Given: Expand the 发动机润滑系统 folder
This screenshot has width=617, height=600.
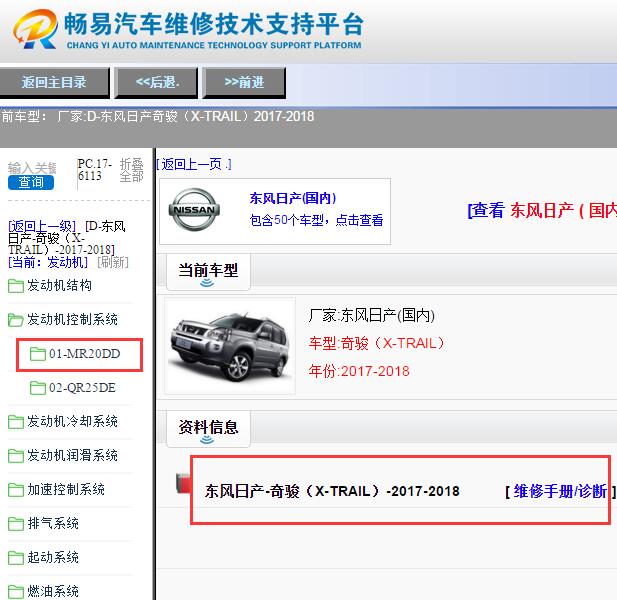Looking at the screenshot, I should click(72, 455).
